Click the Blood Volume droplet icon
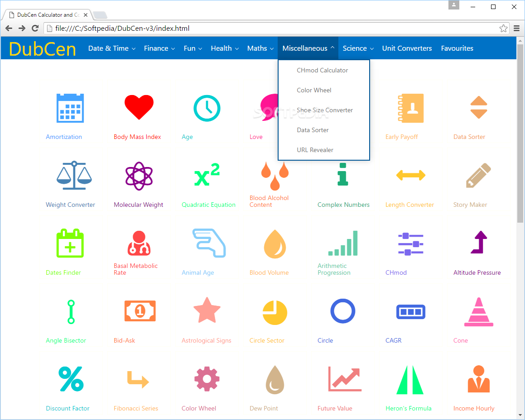525x420 pixels. tap(275, 244)
